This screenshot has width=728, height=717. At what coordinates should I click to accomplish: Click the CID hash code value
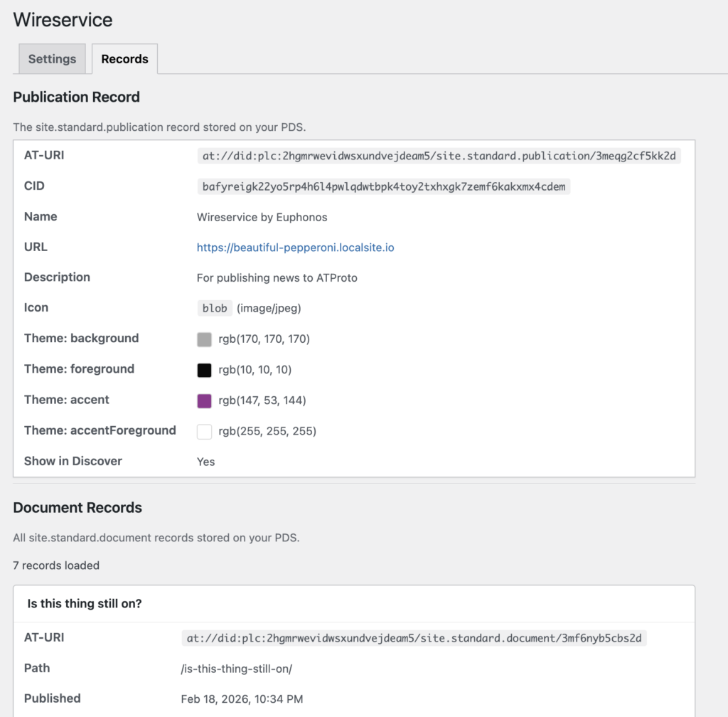384,186
